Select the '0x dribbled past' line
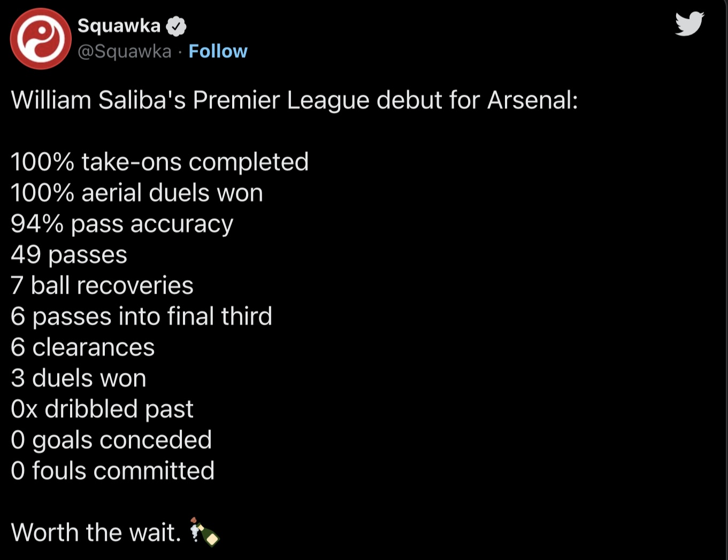This screenshot has width=728, height=560. point(102,409)
